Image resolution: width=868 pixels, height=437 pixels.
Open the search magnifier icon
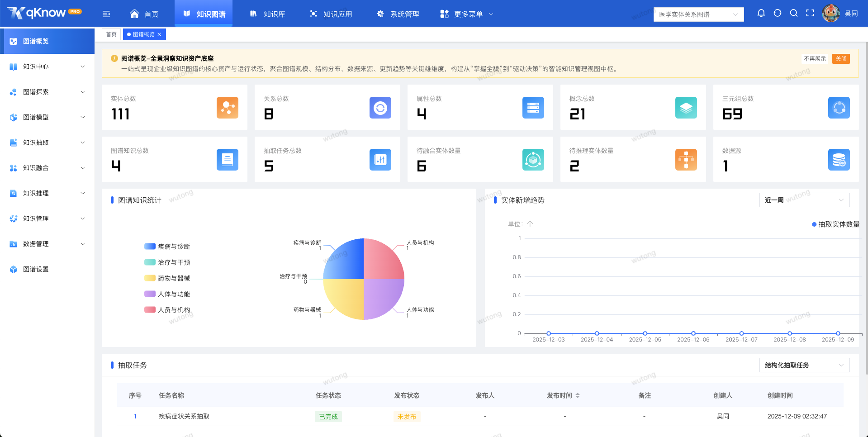(794, 14)
